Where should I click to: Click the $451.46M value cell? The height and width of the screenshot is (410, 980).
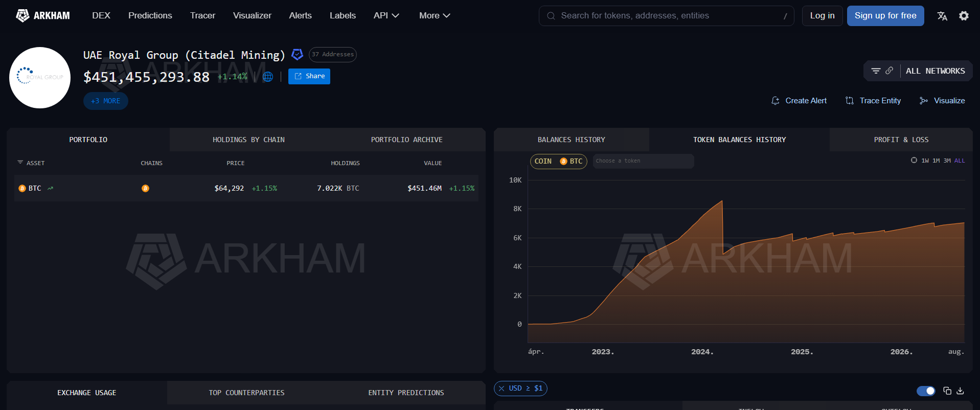point(425,189)
